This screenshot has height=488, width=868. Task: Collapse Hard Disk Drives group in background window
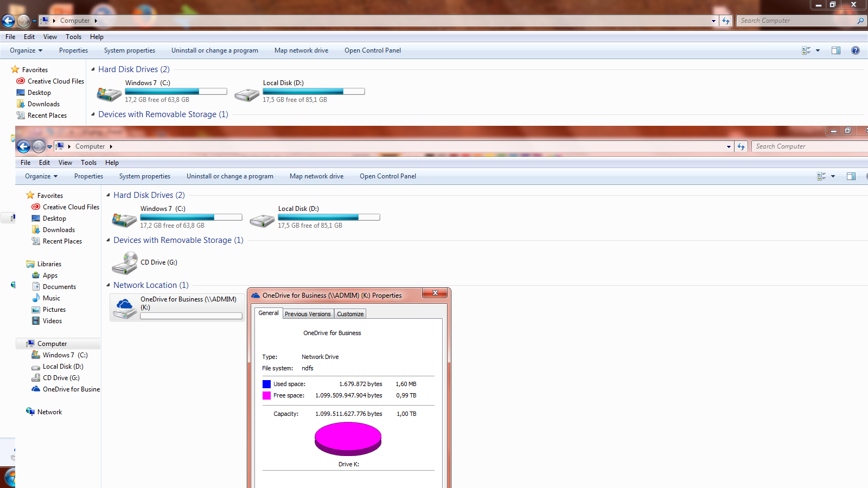(x=93, y=69)
